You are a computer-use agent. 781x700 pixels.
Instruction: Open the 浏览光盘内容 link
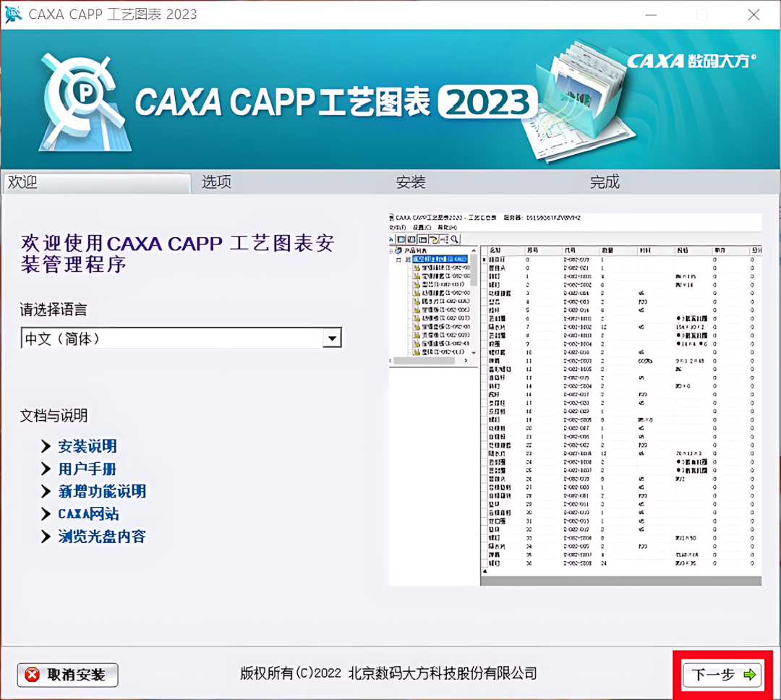[x=102, y=536]
